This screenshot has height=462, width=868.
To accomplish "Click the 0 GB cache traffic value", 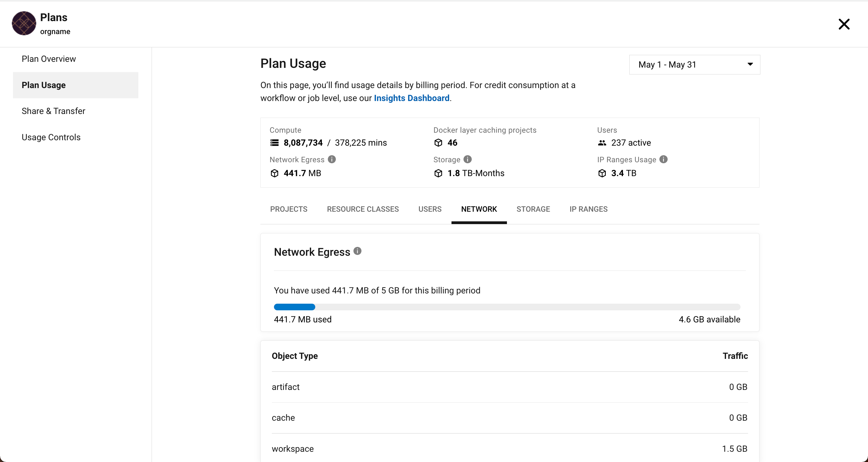I will tap(738, 418).
